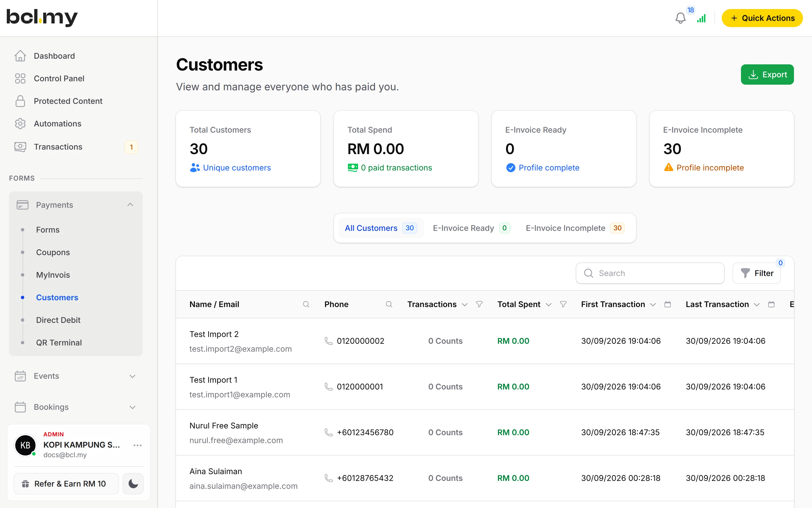Open Transactions page
812x508 pixels.
point(58,147)
